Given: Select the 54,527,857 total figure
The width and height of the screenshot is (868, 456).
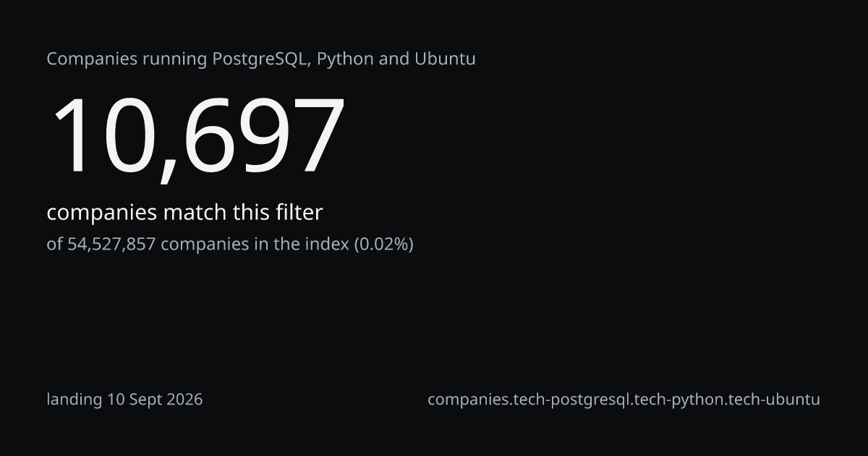Looking at the screenshot, I should (111, 245).
